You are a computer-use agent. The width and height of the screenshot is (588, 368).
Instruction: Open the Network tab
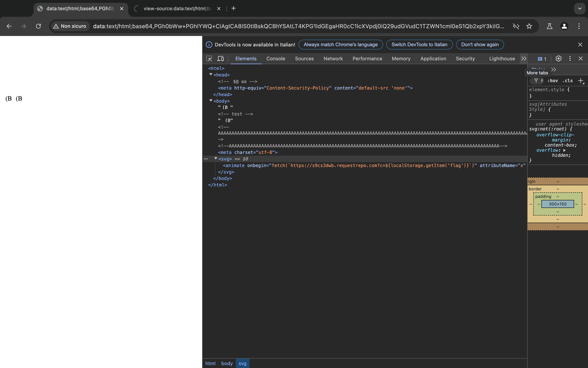click(333, 59)
